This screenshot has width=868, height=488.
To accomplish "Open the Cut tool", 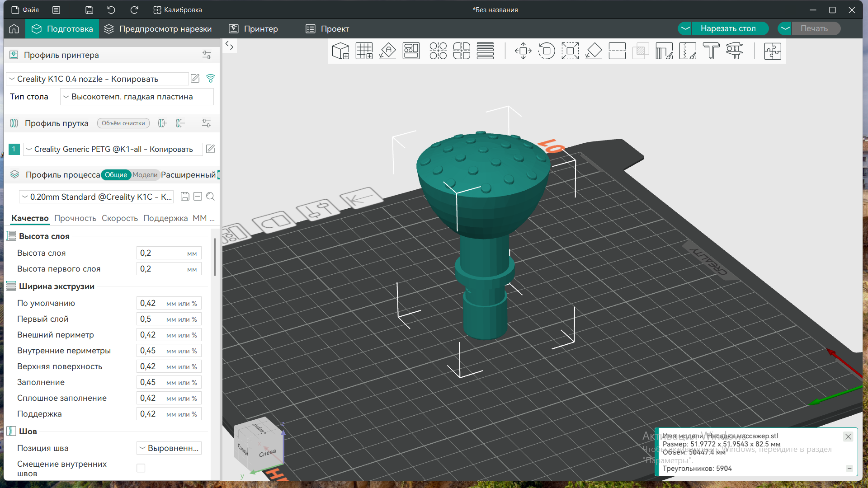I will coord(617,51).
